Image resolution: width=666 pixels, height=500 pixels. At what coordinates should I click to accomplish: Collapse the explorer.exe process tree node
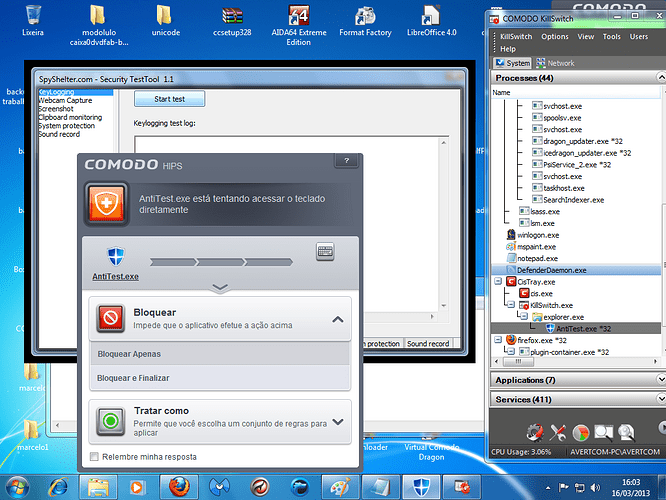tap(524, 316)
